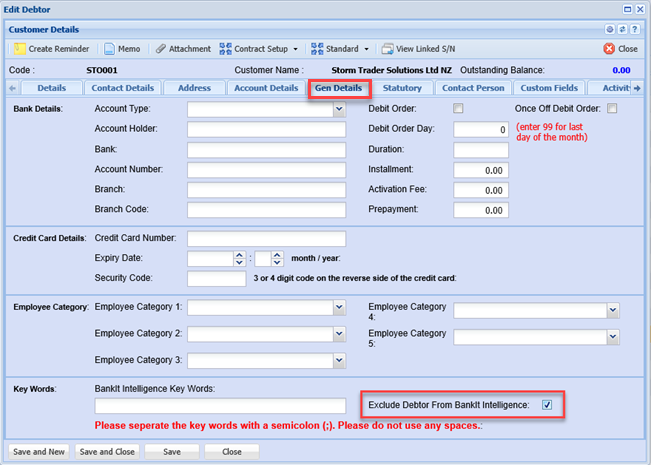The image size is (651, 465).
Task: Open the Memo toolbar item
Action: [121, 48]
